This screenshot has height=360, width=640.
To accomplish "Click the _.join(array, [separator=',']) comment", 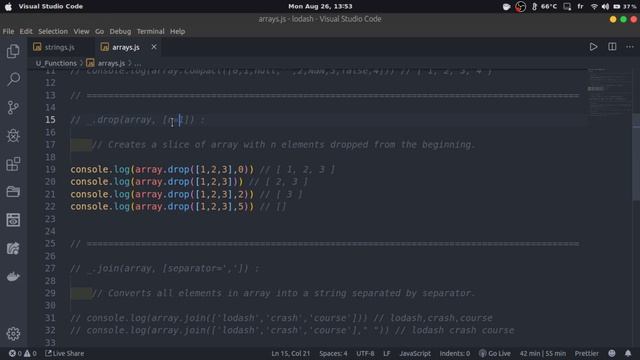I will point(164,269).
